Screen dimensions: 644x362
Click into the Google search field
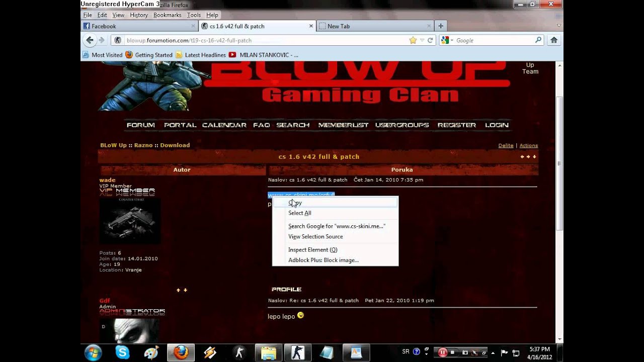494,40
